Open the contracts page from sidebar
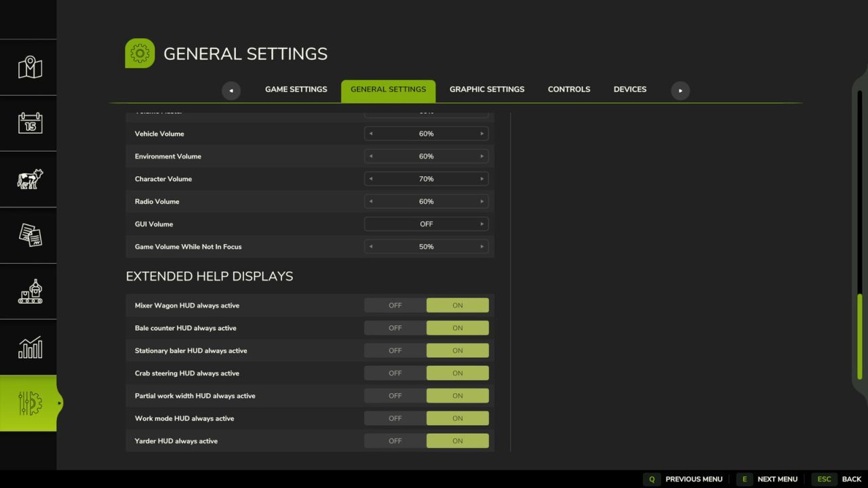 click(28, 235)
